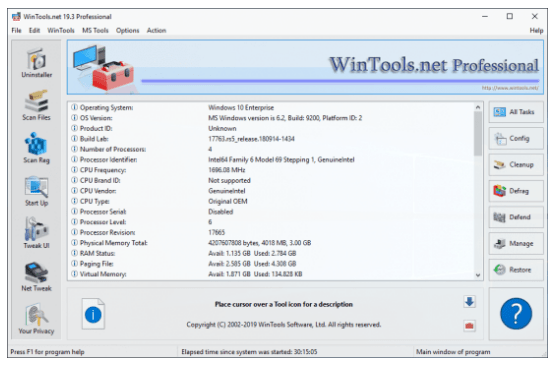Click the large blue question mark help icon

pos(516,314)
